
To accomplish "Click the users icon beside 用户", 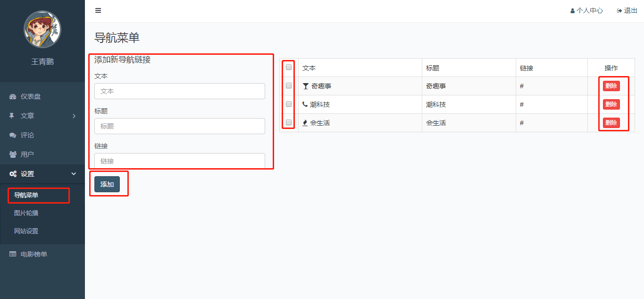I will coord(13,154).
